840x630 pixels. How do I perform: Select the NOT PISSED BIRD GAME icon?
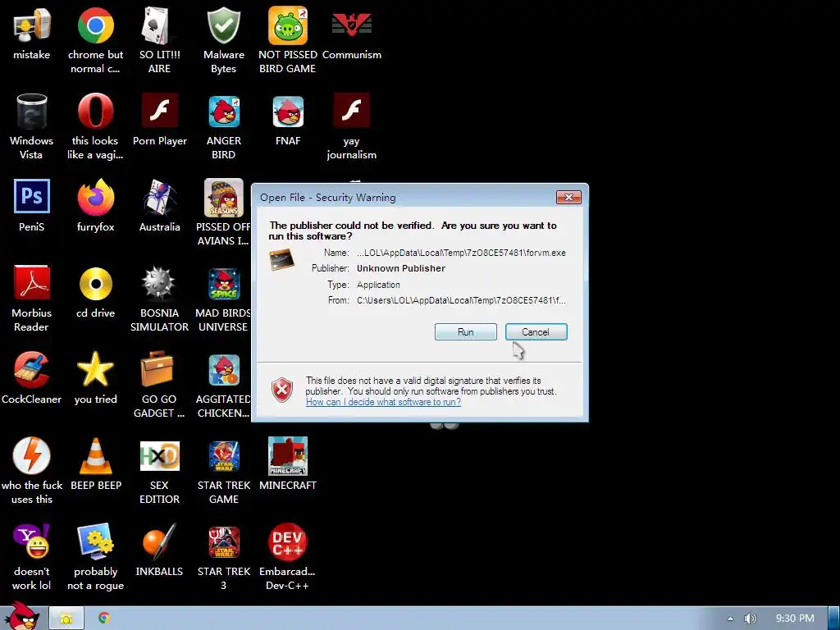288,25
